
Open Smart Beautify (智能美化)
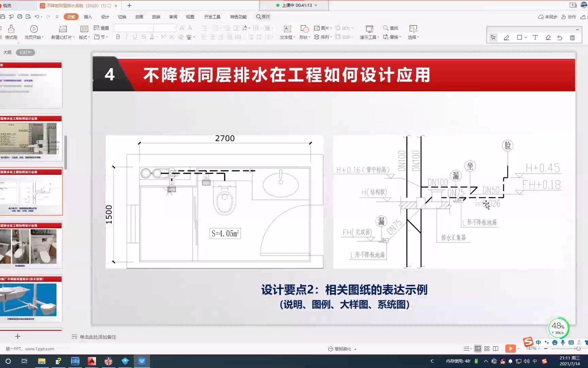coord(342,349)
